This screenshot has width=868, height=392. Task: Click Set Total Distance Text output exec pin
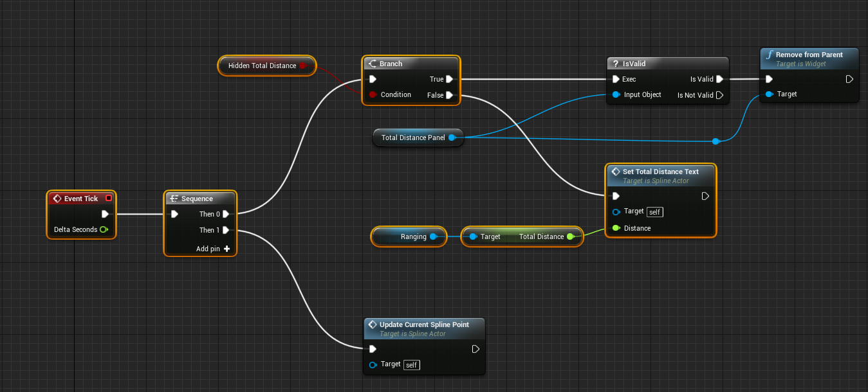(705, 196)
